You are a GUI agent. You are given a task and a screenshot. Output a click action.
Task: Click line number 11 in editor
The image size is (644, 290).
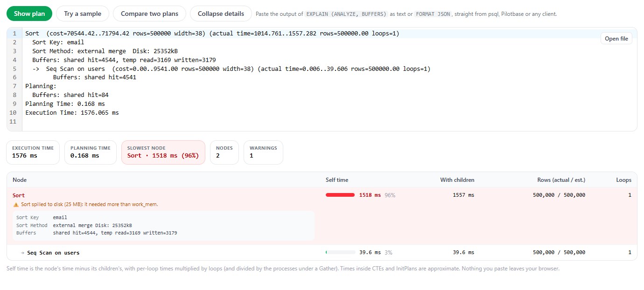(x=13, y=121)
